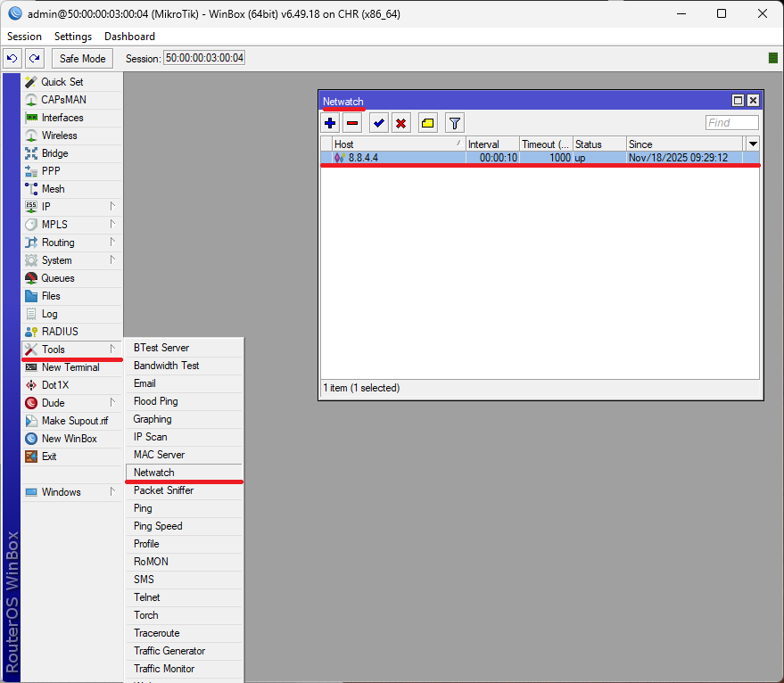Click the Redo arrow in the toolbar
The width and height of the screenshot is (784, 683).
pyautogui.click(x=34, y=58)
